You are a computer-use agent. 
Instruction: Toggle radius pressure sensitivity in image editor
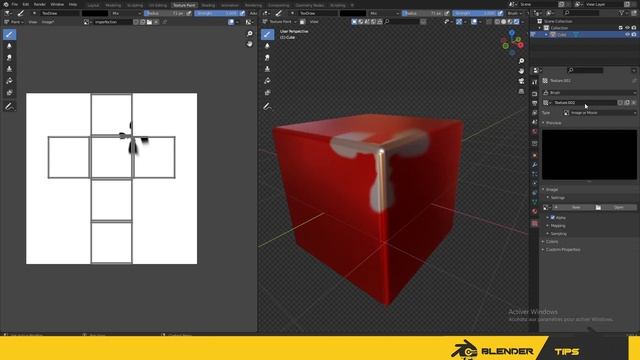[x=189, y=13]
